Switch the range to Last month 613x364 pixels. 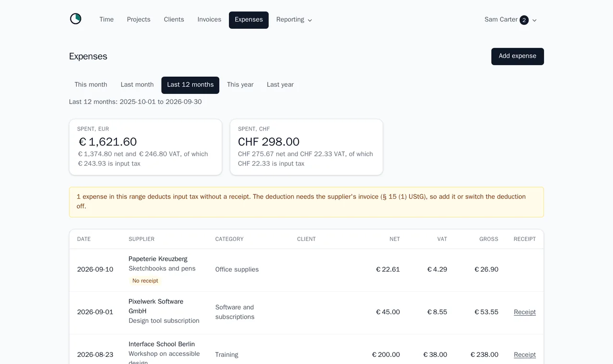click(x=137, y=85)
